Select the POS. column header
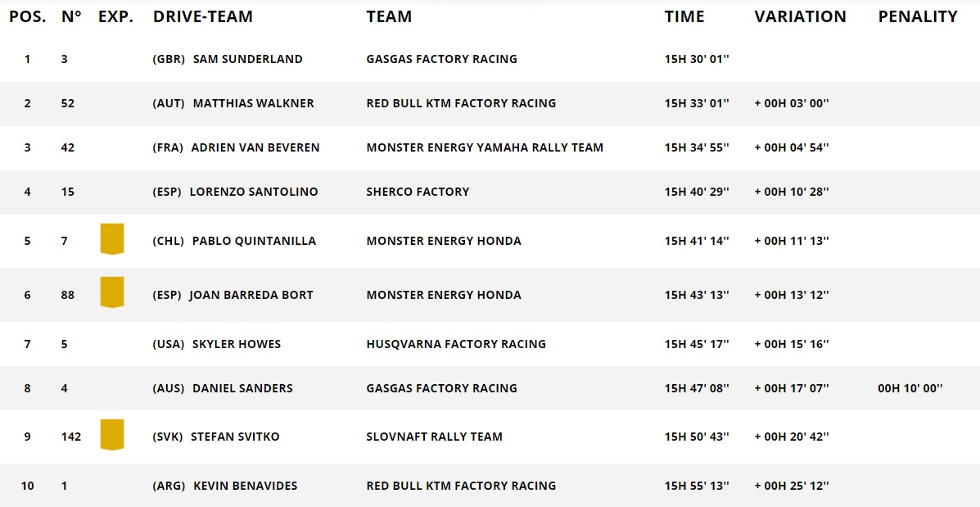Viewport: 980px width, 507px height. [28, 17]
